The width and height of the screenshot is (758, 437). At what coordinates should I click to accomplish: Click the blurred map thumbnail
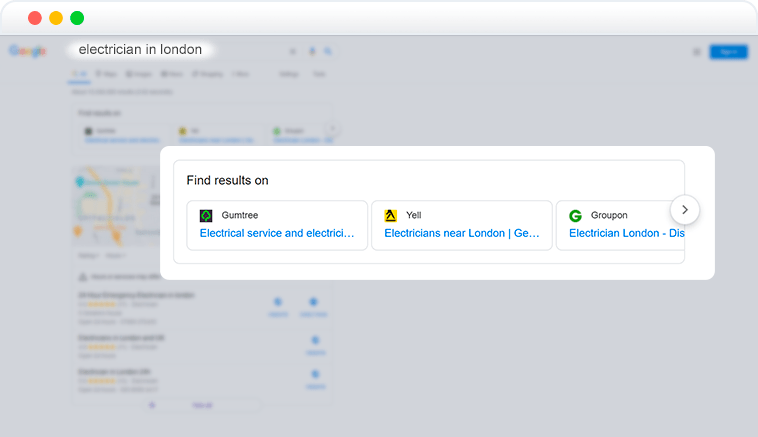pyautogui.click(x=117, y=205)
